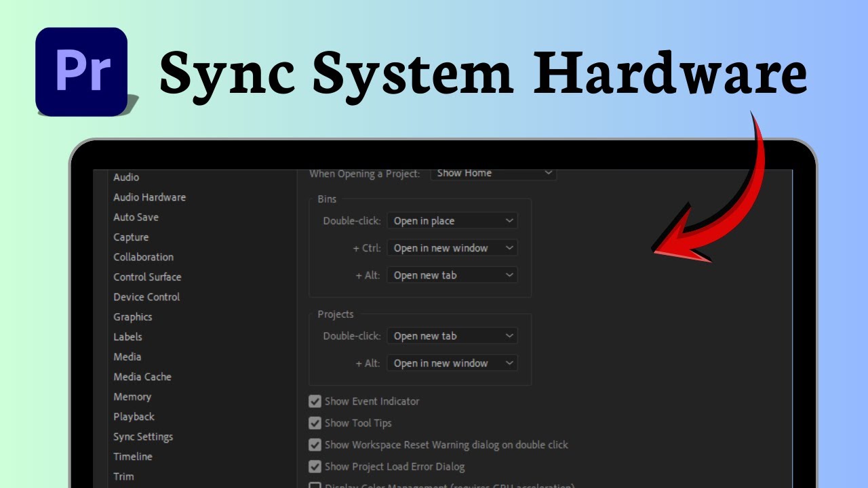Select the Labels category
This screenshot has width=868, height=488.
coord(127,337)
